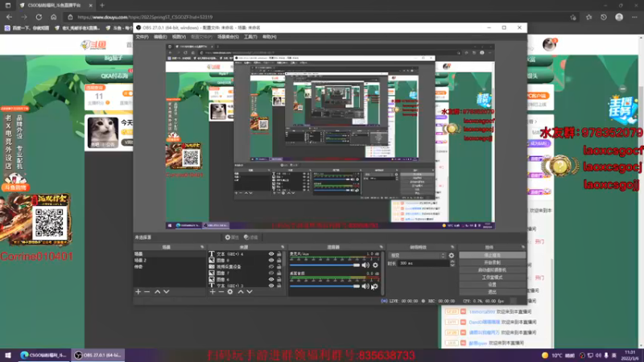Screen dimensions: 644x362
Task: Toggle visibility of 图像 7 source
Action: [x=271, y=273]
